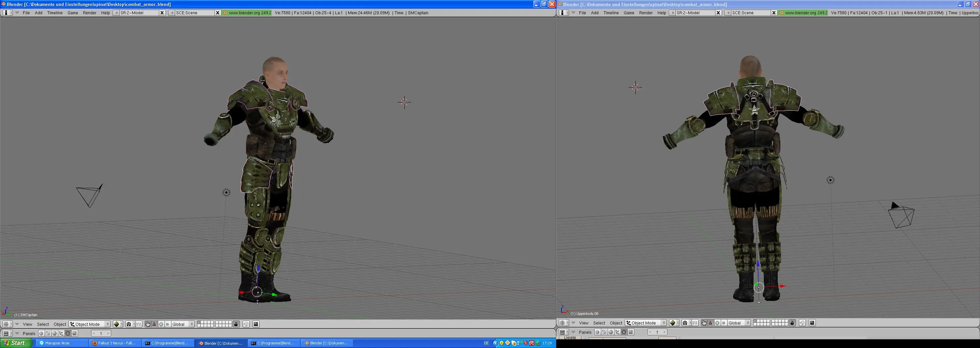Delete SCE:Scene with X button in right window

[774, 13]
